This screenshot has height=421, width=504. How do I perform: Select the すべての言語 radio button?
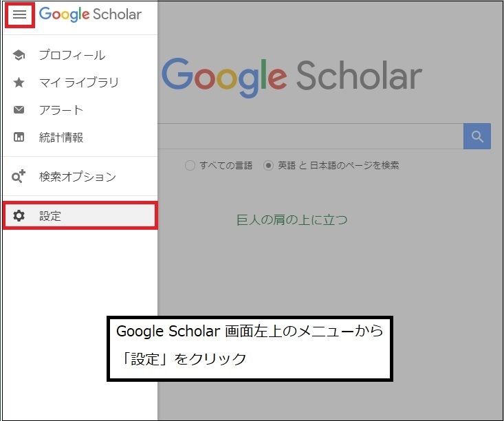pos(190,166)
